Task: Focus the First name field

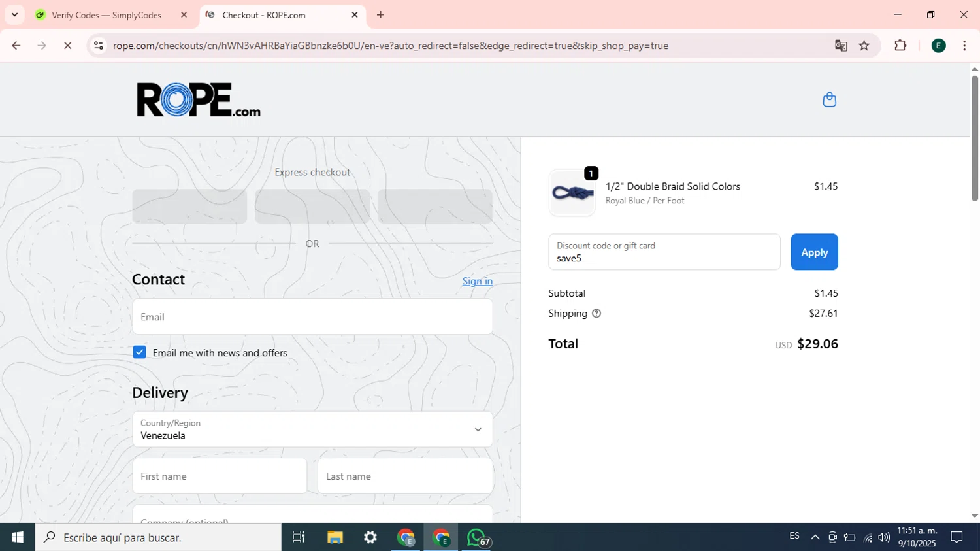Action: point(220,476)
